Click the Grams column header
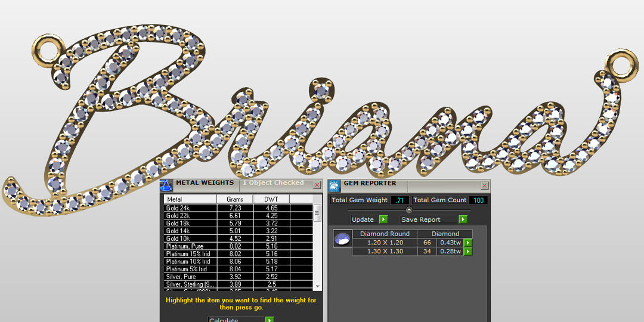The height and width of the screenshot is (322, 644). [x=235, y=199]
